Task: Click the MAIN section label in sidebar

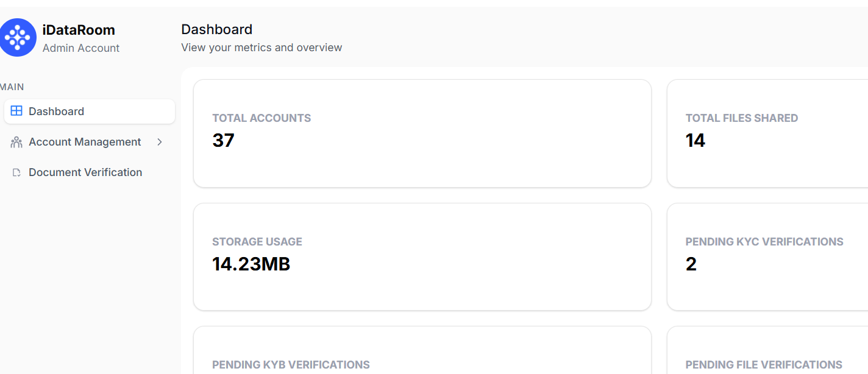Action: click(x=12, y=87)
